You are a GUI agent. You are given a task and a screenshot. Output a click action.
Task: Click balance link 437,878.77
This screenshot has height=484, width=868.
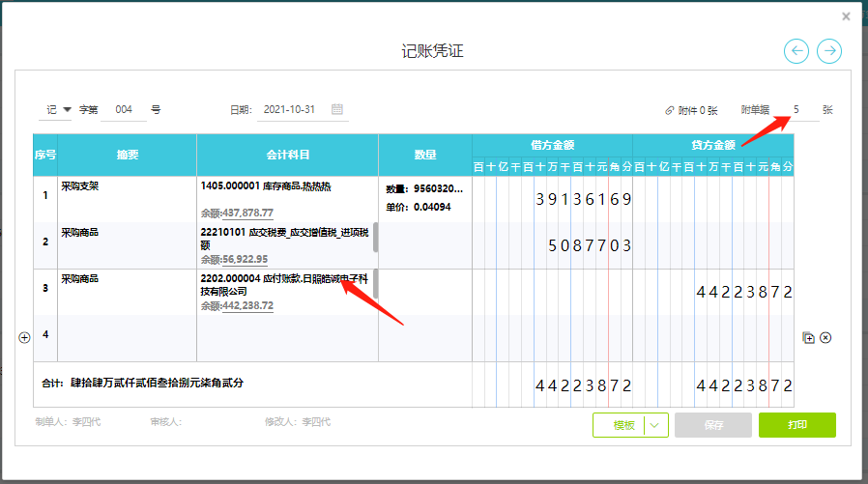coord(247,213)
